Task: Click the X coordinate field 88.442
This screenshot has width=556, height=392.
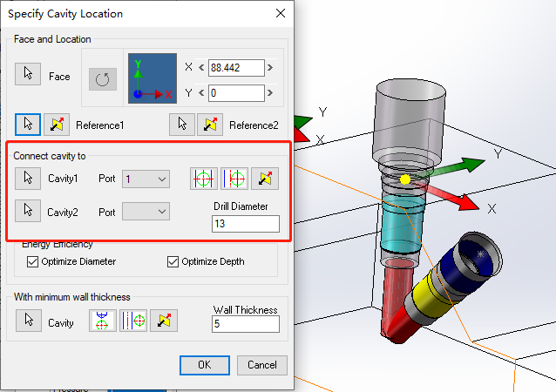Action: (x=236, y=68)
